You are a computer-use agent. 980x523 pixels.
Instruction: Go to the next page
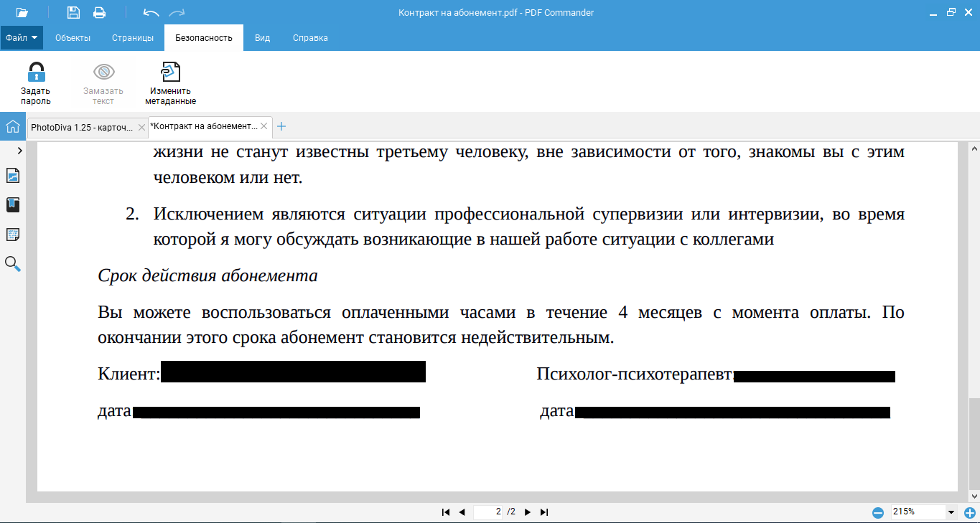pos(528,512)
